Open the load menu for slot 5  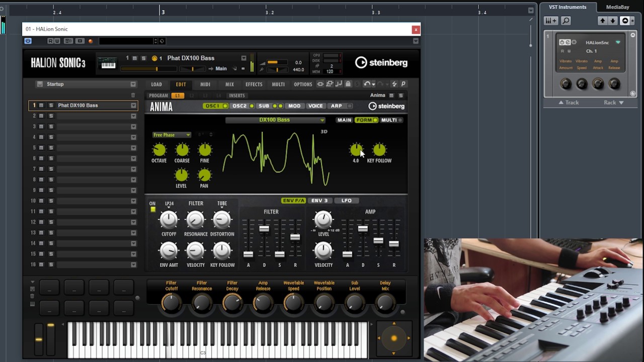tap(133, 148)
